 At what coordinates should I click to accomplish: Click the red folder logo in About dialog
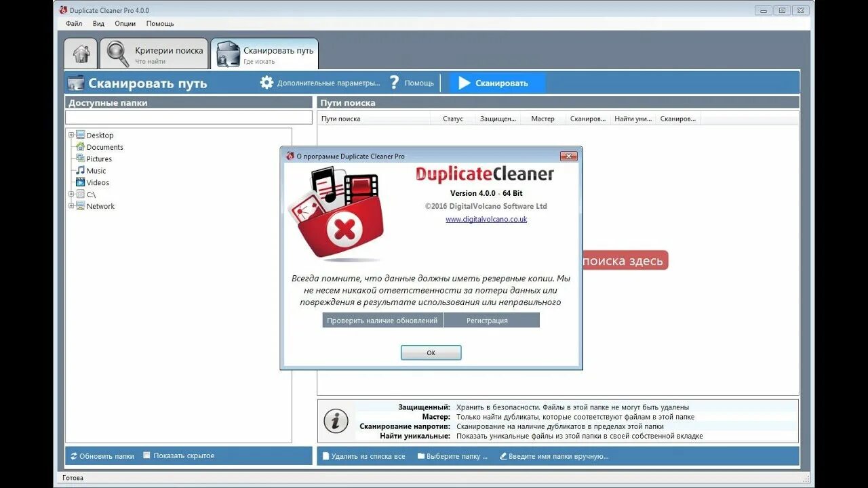(x=336, y=214)
